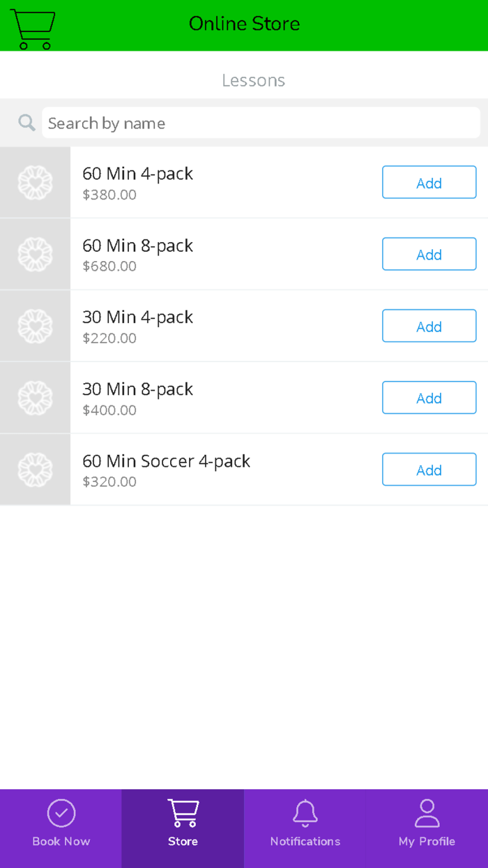Screen dimensions: 488x868
Task: Open the Notifications bell icon
Action: [305, 813]
